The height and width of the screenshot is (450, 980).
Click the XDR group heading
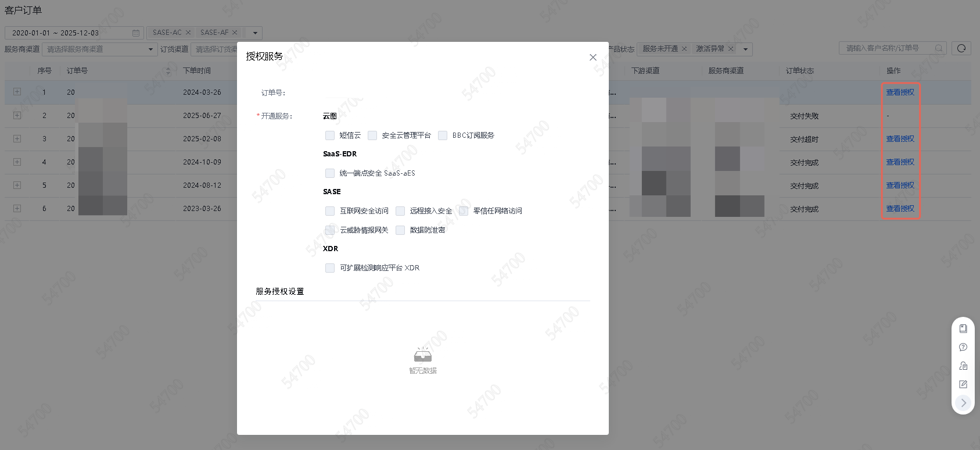tap(331, 249)
